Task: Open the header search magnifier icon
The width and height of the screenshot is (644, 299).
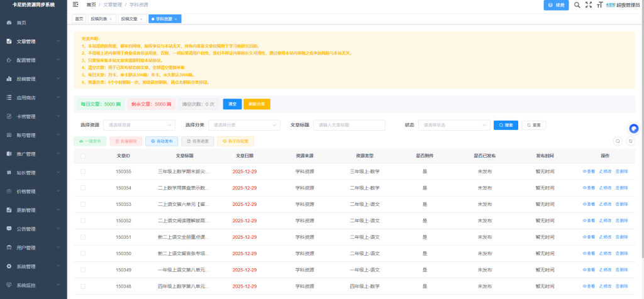Action: click(x=577, y=5)
